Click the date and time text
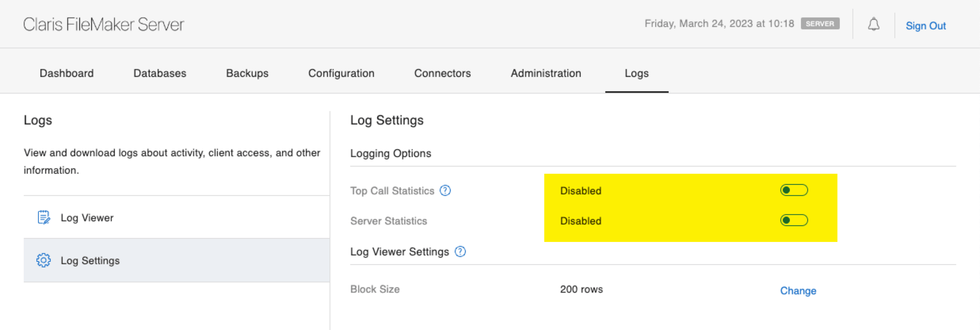 [719, 24]
